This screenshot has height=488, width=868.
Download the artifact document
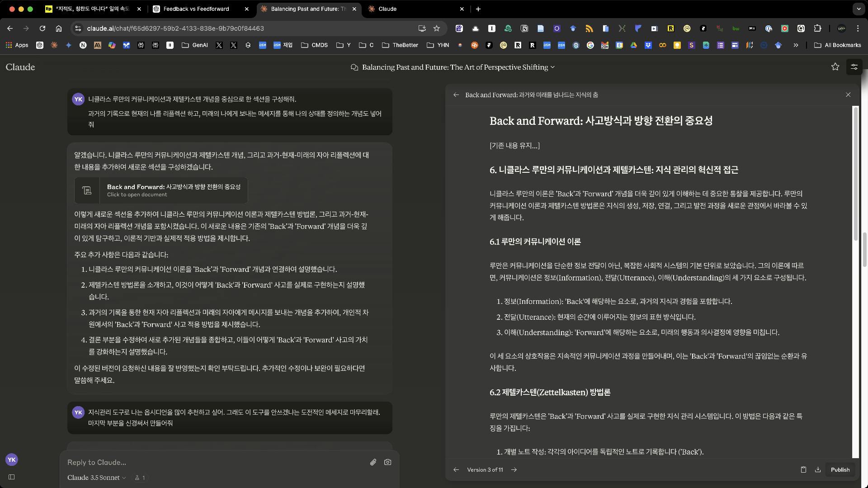pos(818,469)
